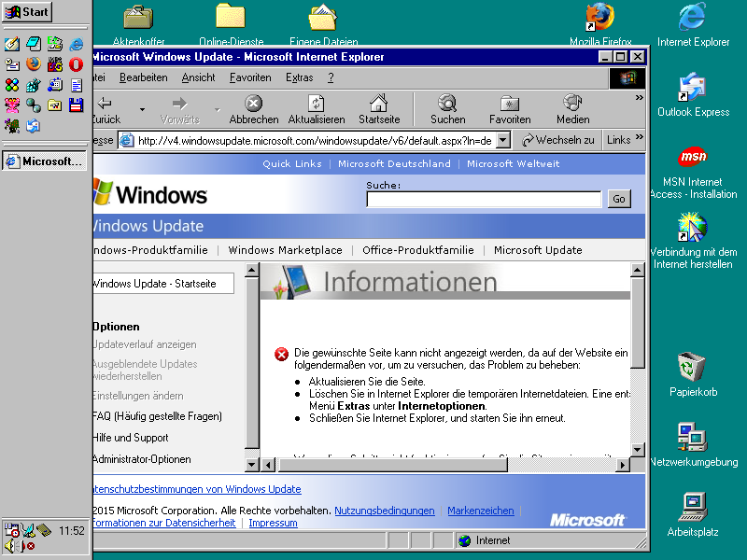The height and width of the screenshot is (560, 747).
Task: Expand the address bar URL dropdown
Action: (503, 141)
